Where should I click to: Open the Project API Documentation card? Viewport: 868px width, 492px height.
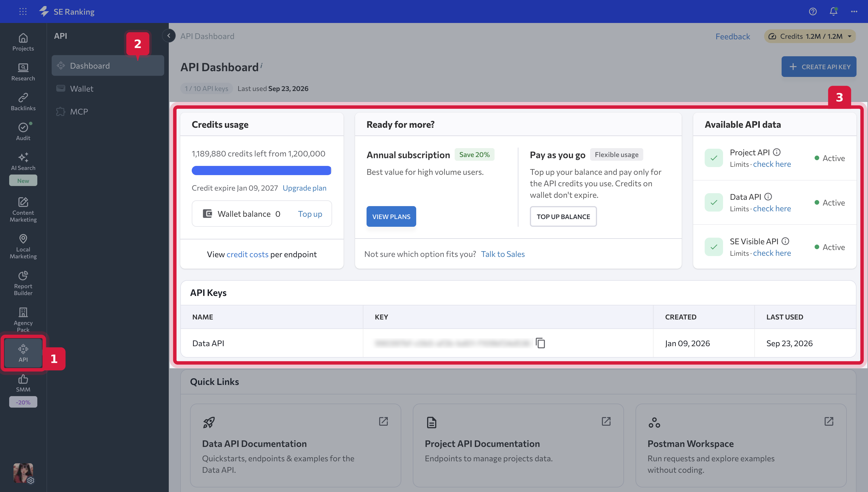coord(518,445)
